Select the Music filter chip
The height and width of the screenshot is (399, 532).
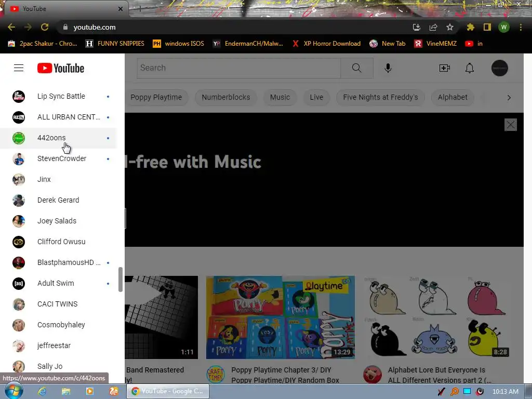pos(280,97)
